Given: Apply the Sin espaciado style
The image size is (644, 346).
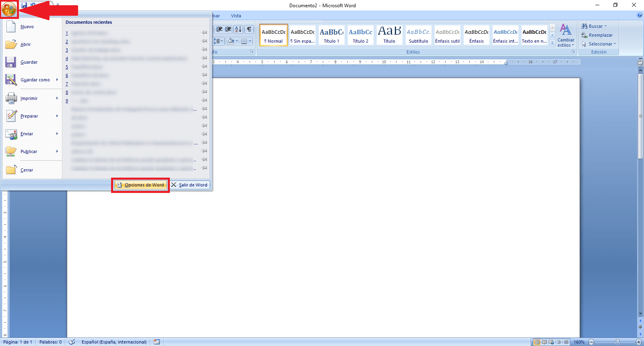Looking at the screenshot, I should coord(303,35).
